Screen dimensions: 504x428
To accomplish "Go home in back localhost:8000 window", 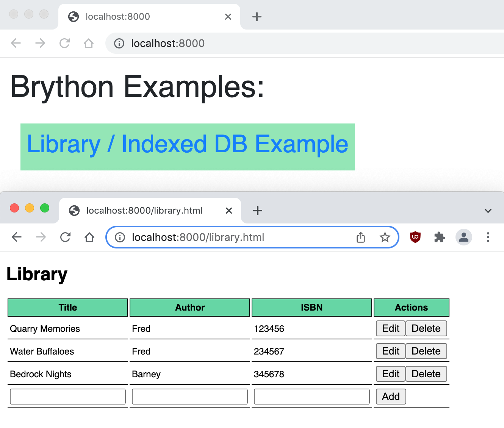I will pos(89,43).
